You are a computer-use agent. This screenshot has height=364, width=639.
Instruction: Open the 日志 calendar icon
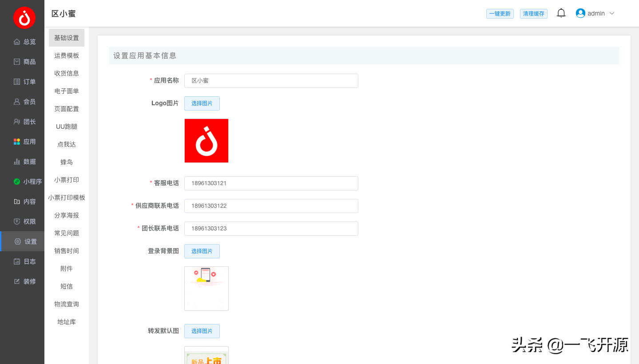coord(17,261)
